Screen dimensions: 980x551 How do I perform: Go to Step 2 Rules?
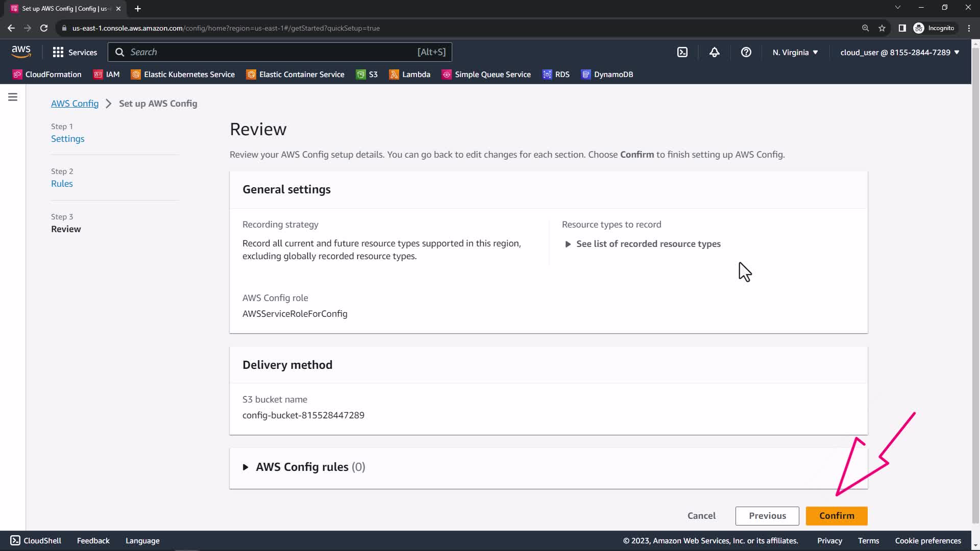[62, 184]
